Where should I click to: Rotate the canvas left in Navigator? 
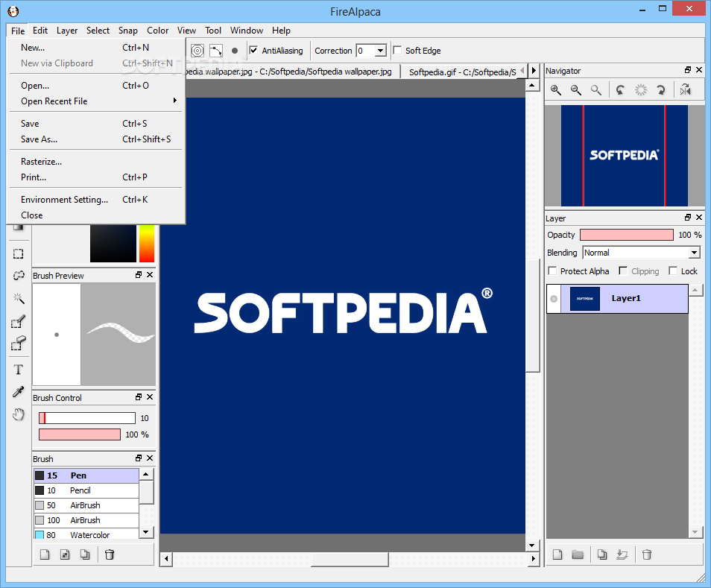[620, 90]
